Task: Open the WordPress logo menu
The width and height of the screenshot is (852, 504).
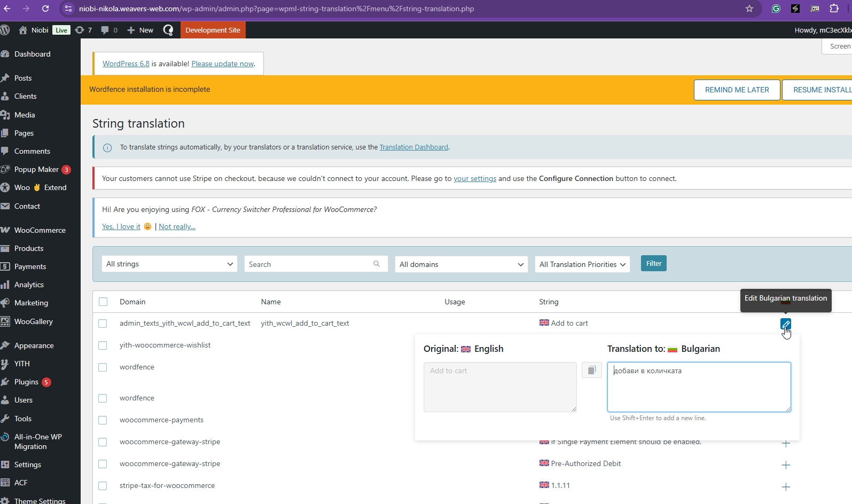Action: pos(5,30)
